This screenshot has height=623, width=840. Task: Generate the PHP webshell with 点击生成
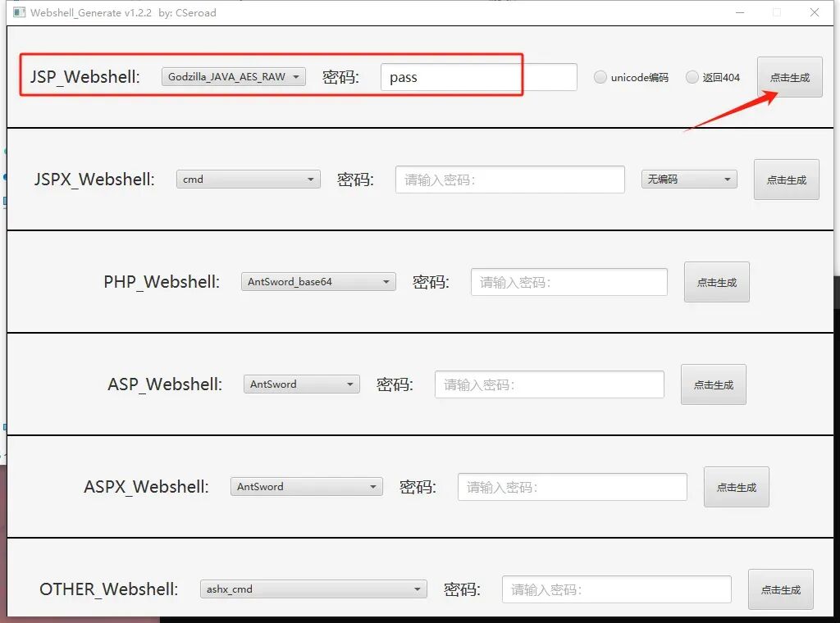click(x=716, y=281)
